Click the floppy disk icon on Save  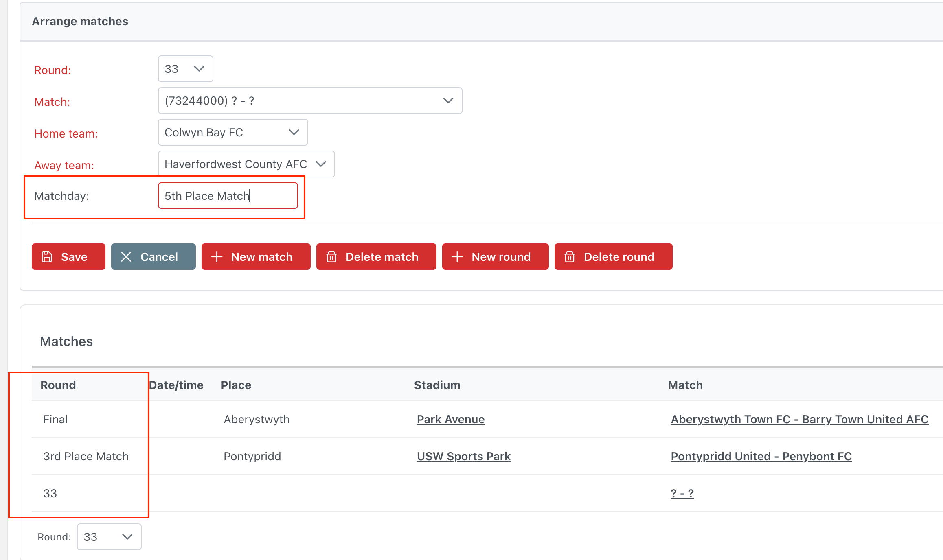coord(47,257)
